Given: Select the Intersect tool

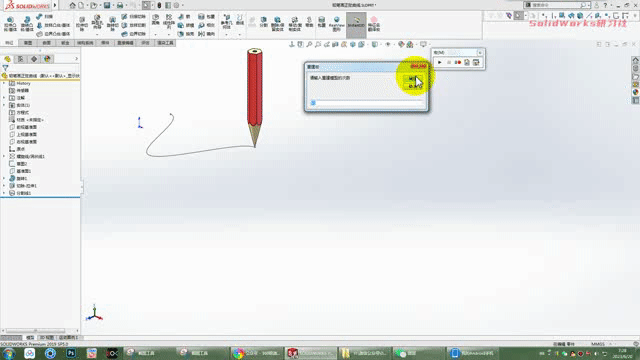Looking at the screenshot, I should (207, 25).
